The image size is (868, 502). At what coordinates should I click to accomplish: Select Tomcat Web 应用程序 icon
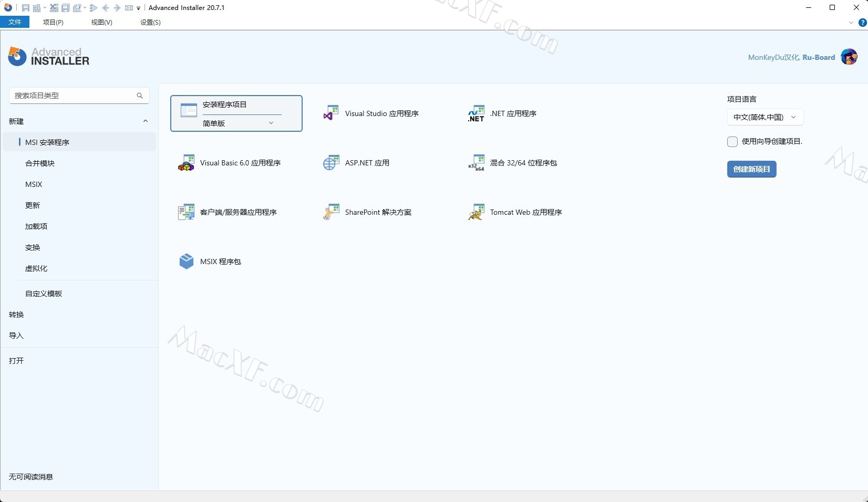point(476,212)
